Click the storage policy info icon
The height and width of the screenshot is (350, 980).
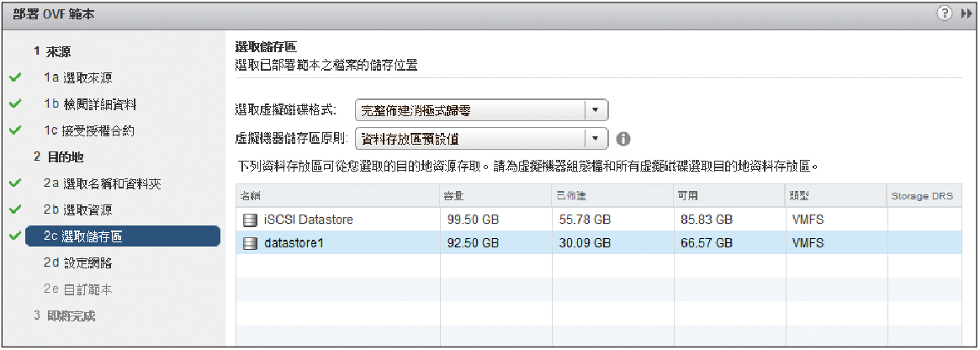pos(623,138)
